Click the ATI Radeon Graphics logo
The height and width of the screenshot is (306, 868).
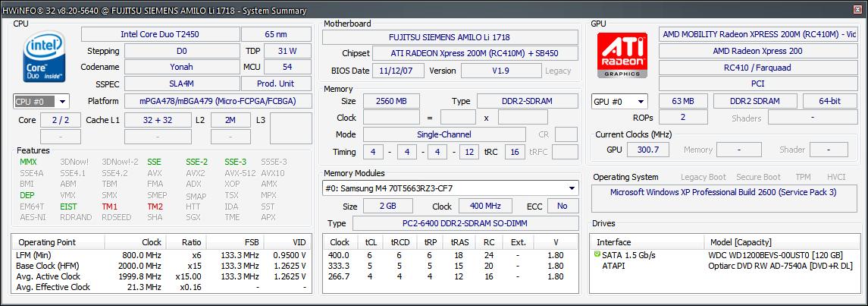click(622, 55)
